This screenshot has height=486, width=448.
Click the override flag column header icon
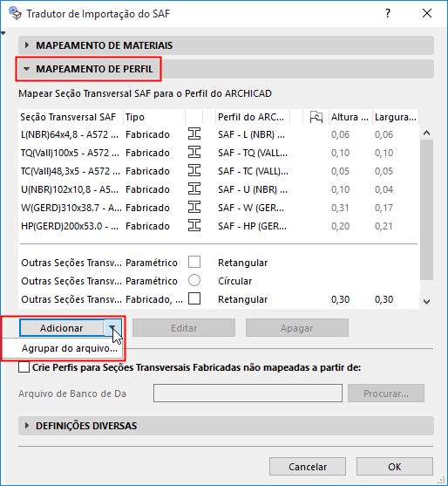(x=316, y=117)
